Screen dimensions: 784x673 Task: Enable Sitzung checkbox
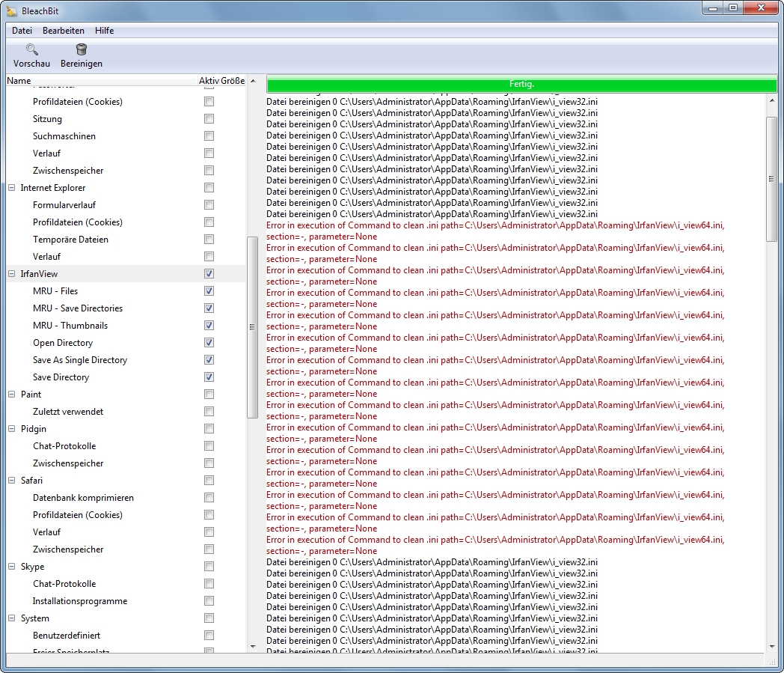[209, 118]
